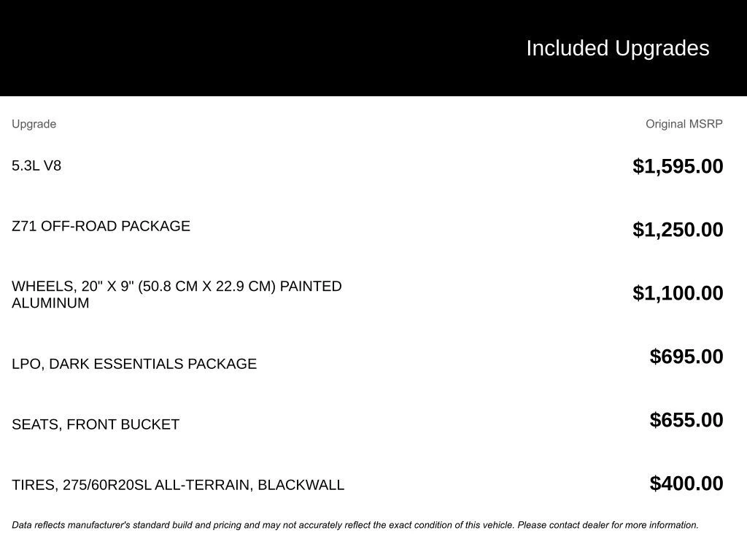747x560 pixels.
Task: Click the word ALUMINUM in the wheels entry
Action: pos(50,303)
